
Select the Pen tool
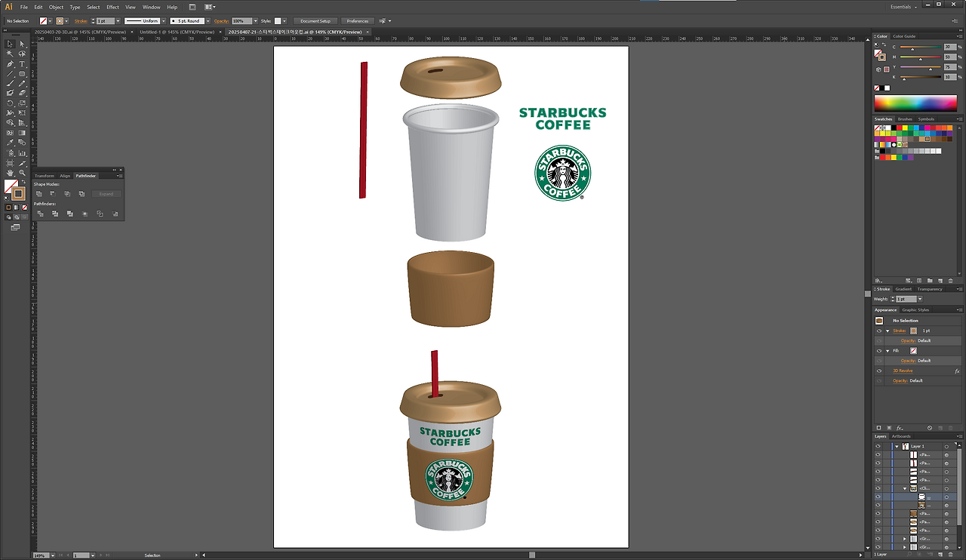point(10,64)
